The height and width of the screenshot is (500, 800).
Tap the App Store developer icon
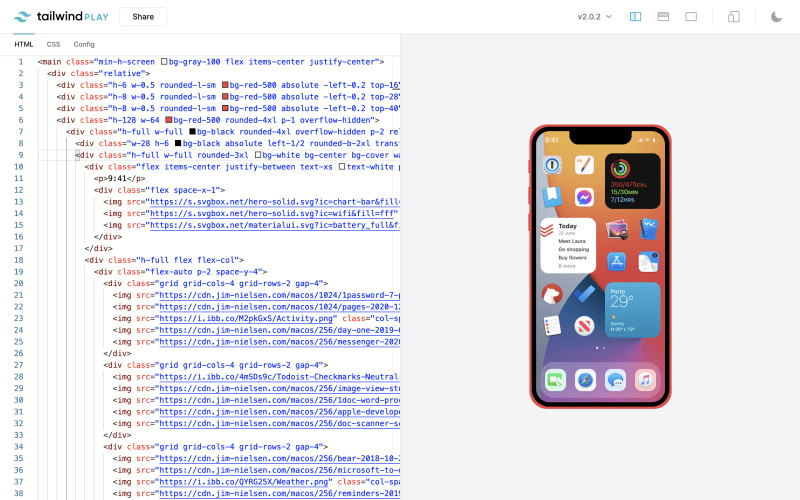(616, 262)
